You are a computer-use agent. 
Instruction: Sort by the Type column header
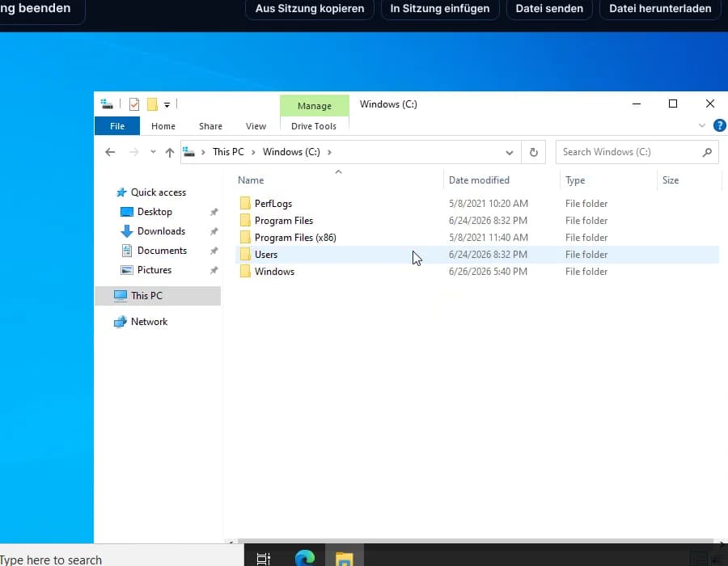click(608, 180)
